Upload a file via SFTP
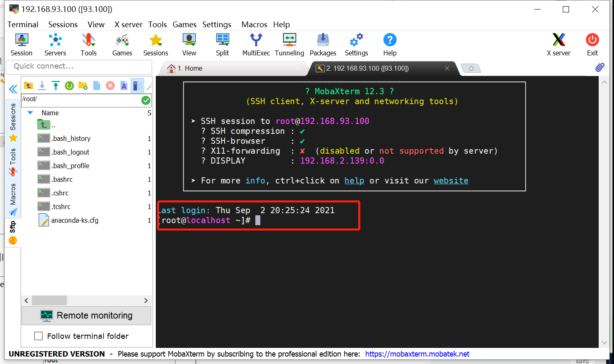 click(x=56, y=86)
